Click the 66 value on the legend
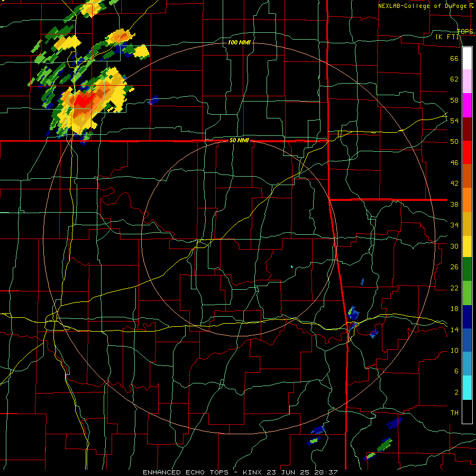Image resolution: width=476 pixels, height=476 pixels. tap(454, 59)
